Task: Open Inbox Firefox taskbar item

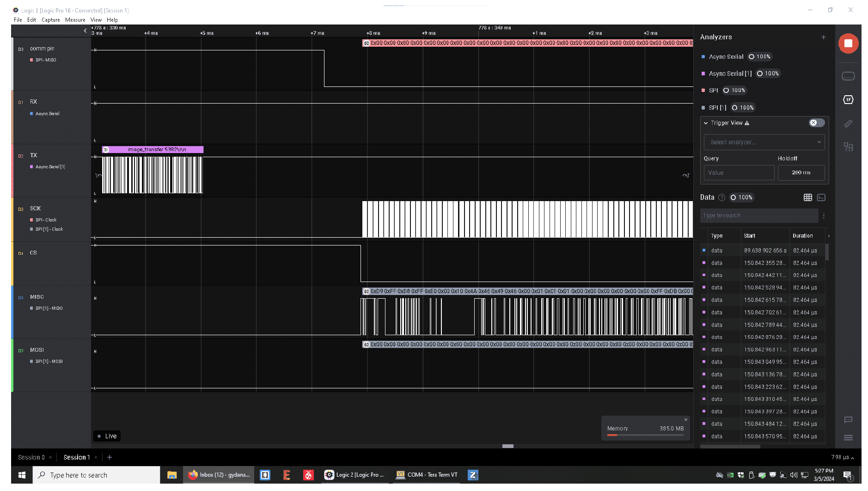Action: 219,475
